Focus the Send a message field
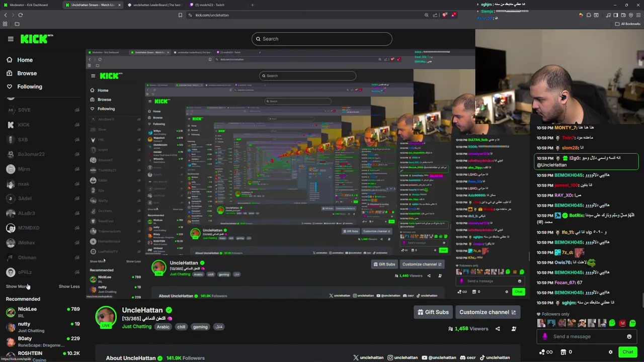 (x=587, y=337)
